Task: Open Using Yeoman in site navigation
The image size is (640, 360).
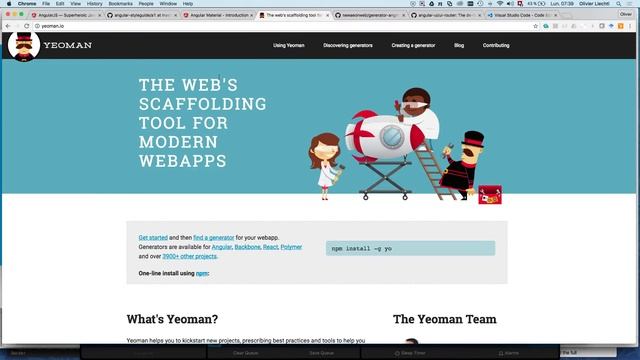Action: (x=289, y=45)
